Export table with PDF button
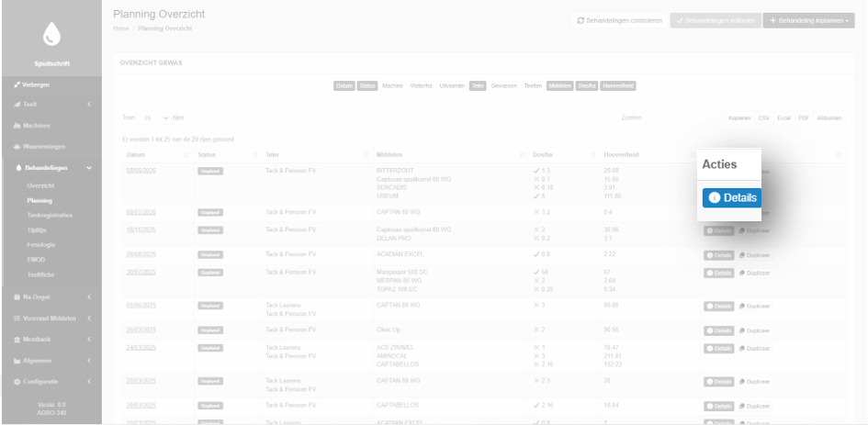868x425 pixels. tap(803, 117)
